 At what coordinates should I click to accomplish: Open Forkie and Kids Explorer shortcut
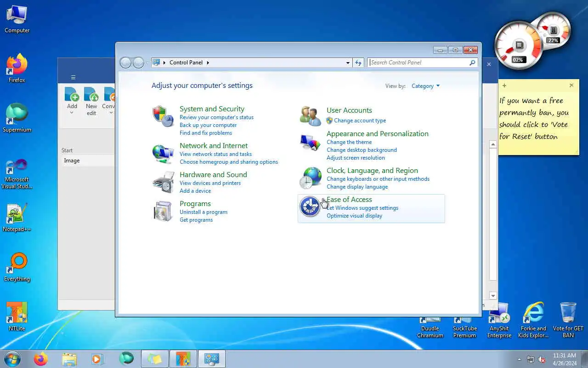click(533, 321)
